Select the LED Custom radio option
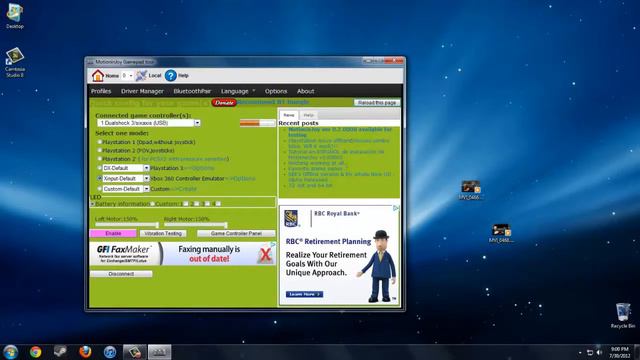Image resolution: width=640 pixels, height=360 pixels. click(x=152, y=204)
